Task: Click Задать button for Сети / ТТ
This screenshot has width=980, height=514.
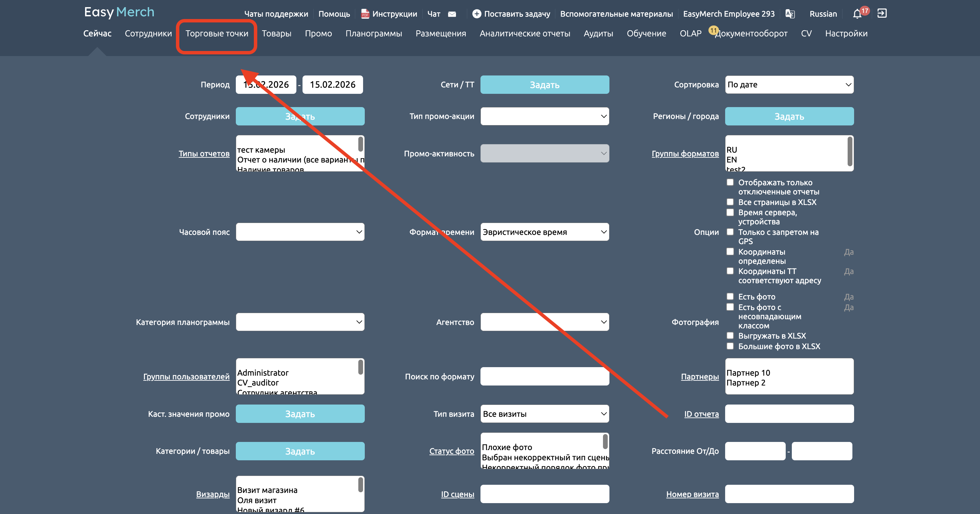Action: click(544, 84)
